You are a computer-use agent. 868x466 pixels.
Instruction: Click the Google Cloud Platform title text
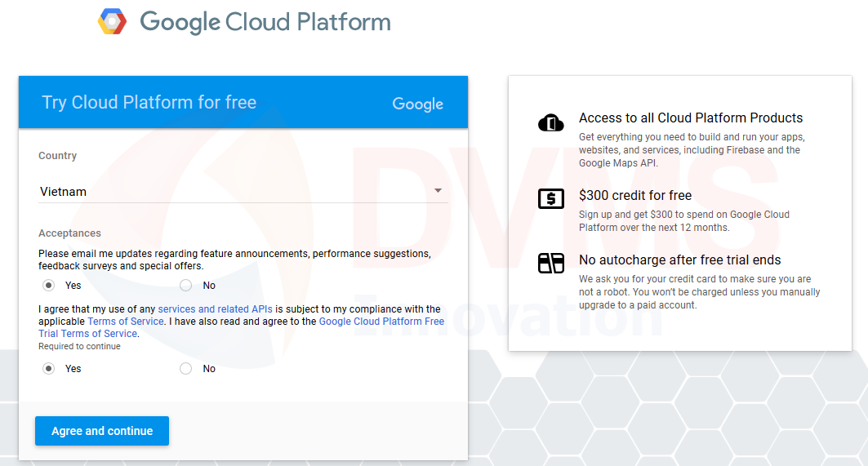[x=265, y=22]
